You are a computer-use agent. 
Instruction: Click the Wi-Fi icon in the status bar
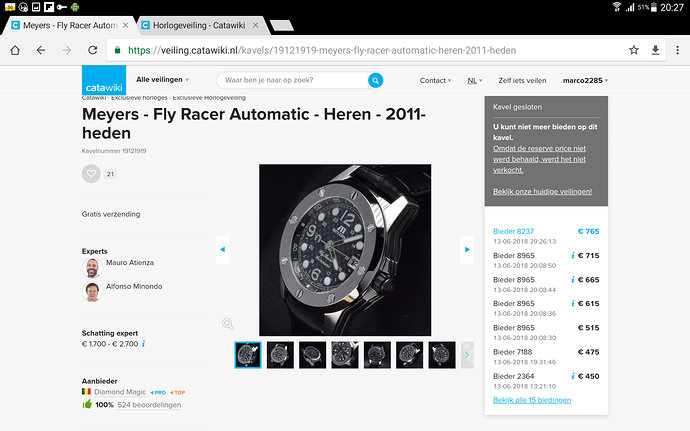pyautogui.click(x=617, y=7)
